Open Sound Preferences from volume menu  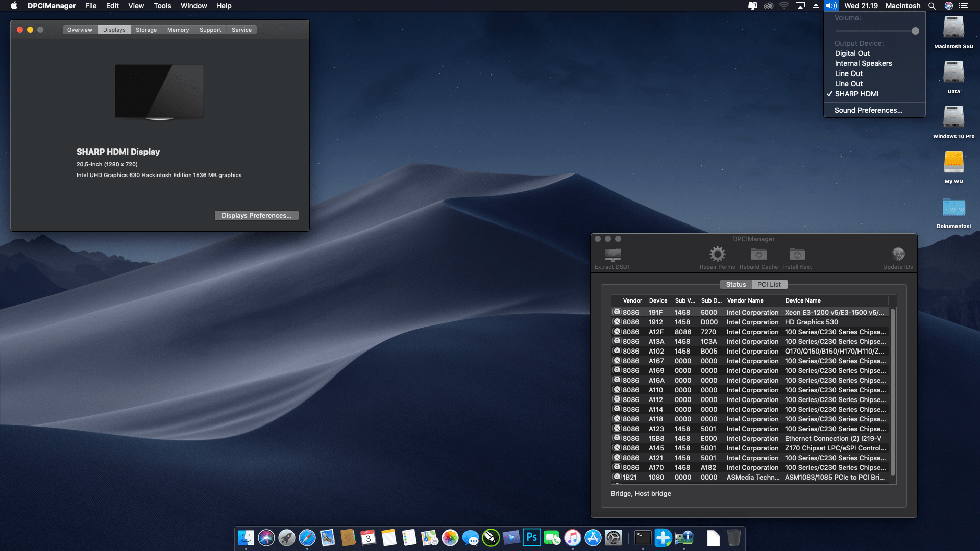pyautogui.click(x=874, y=110)
